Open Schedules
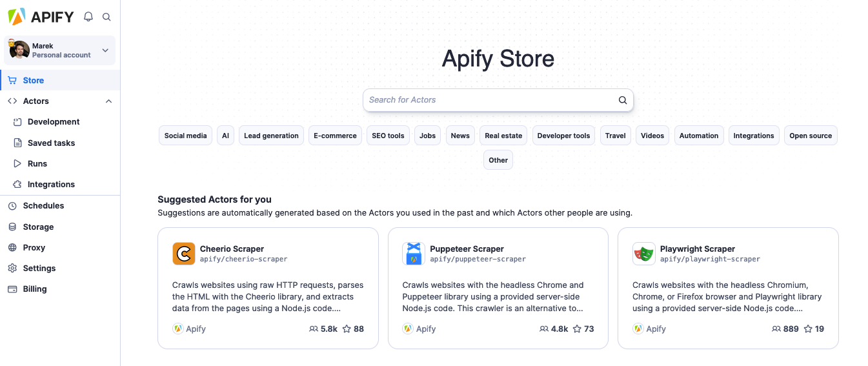Screen dimensions: 868x366 pyautogui.click(x=43, y=206)
